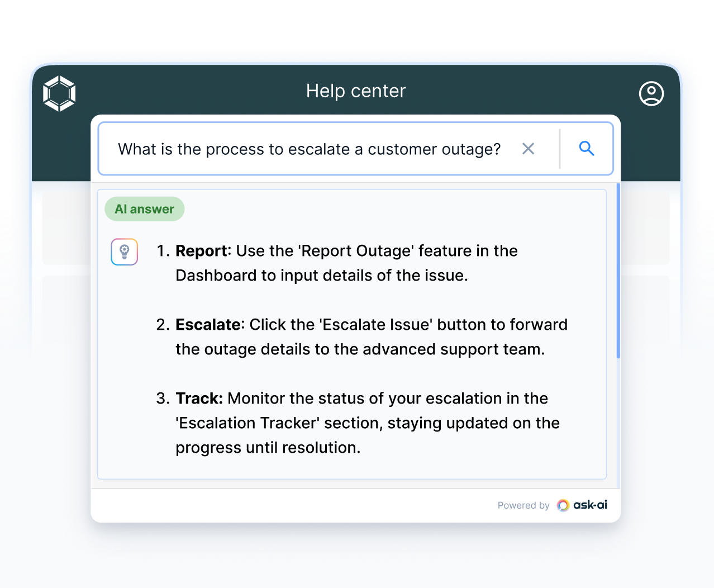Collapse the Report step details
The height and width of the screenshot is (588, 714).
click(x=346, y=263)
